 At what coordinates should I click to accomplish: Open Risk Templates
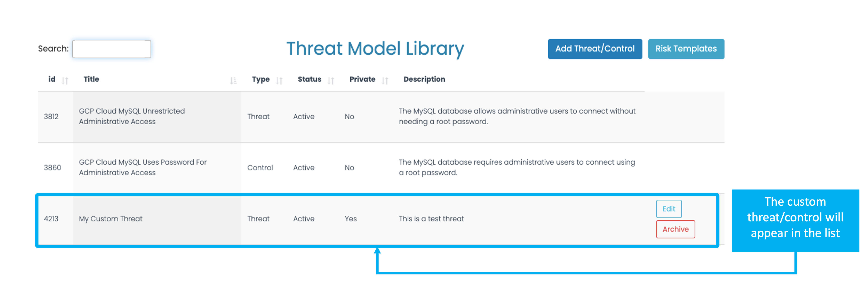point(686,49)
